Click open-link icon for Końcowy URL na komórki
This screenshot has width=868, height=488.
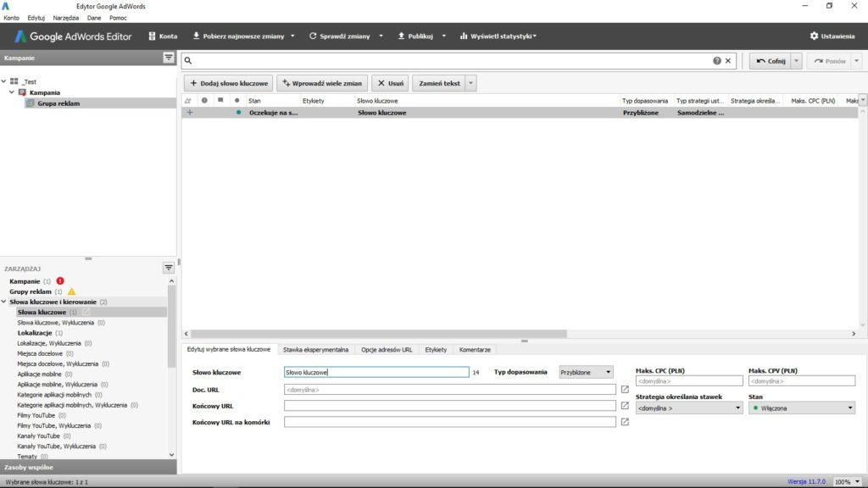click(x=625, y=422)
